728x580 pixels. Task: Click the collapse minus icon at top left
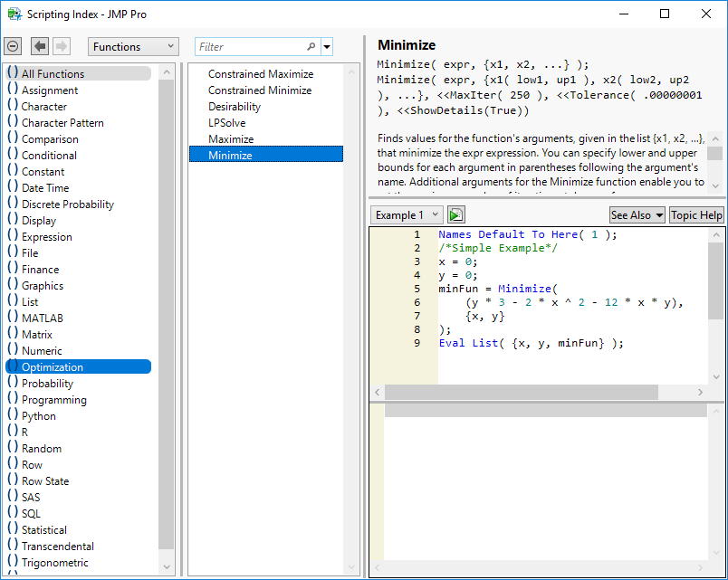pos(13,46)
